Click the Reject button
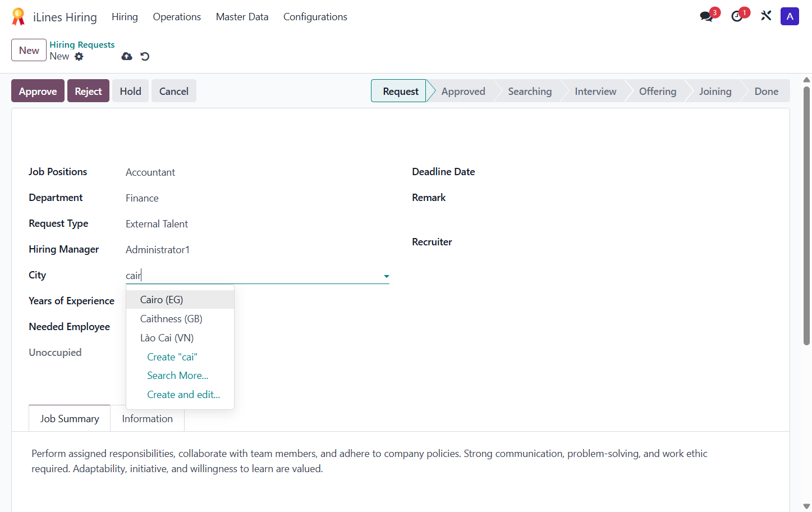The image size is (812, 512). 88,91
